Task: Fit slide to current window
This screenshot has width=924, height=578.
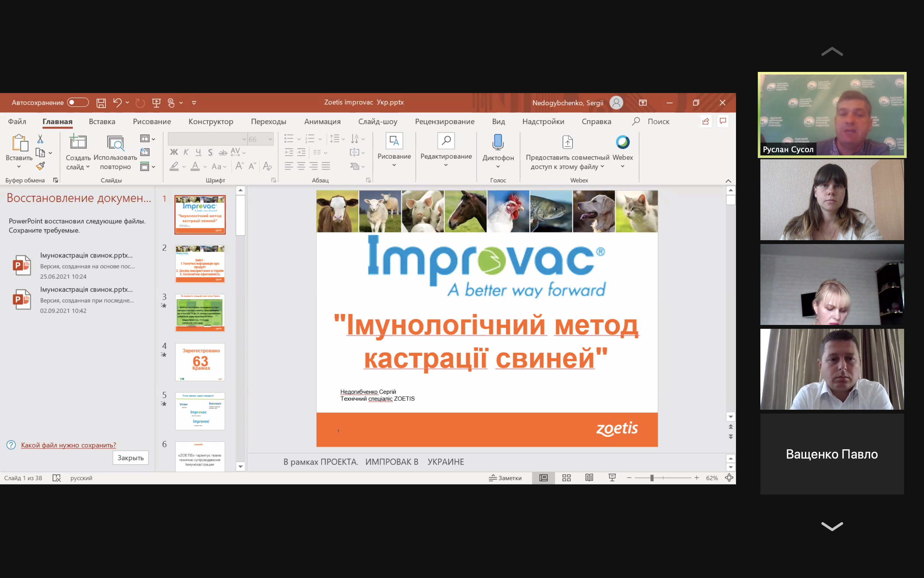Action: coord(729,478)
